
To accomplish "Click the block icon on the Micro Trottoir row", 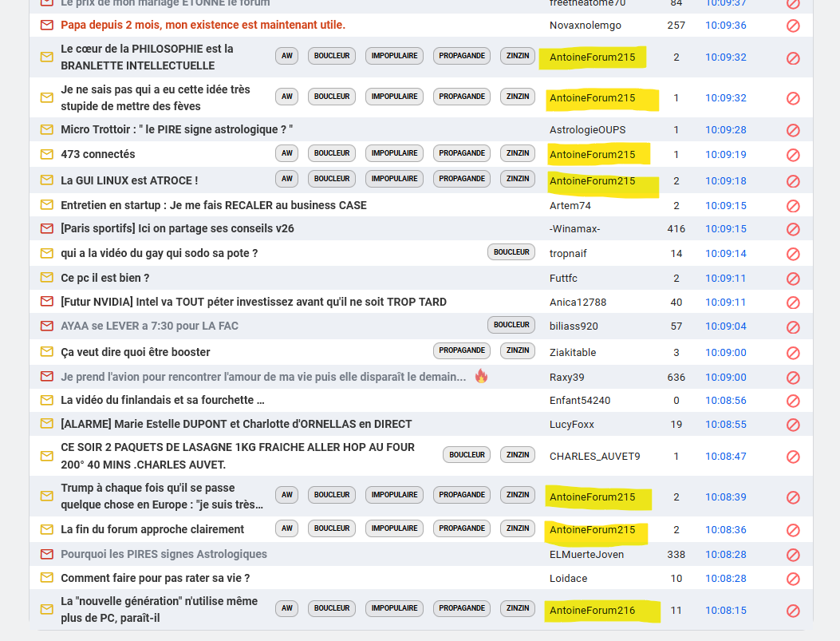I will coord(793,130).
